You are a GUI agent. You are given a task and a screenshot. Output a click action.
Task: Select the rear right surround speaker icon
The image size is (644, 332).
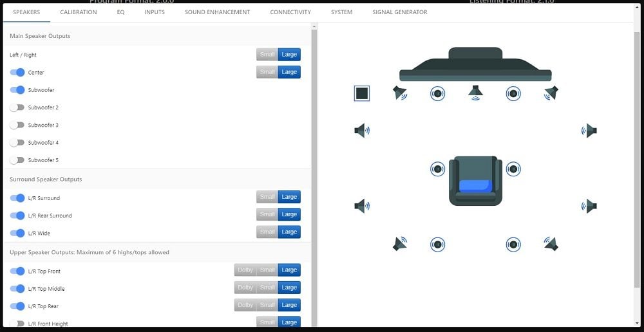click(x=550, y=244)
